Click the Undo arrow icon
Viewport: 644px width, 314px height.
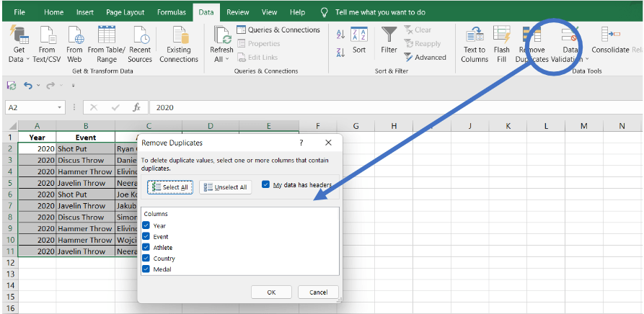(28, 85)
